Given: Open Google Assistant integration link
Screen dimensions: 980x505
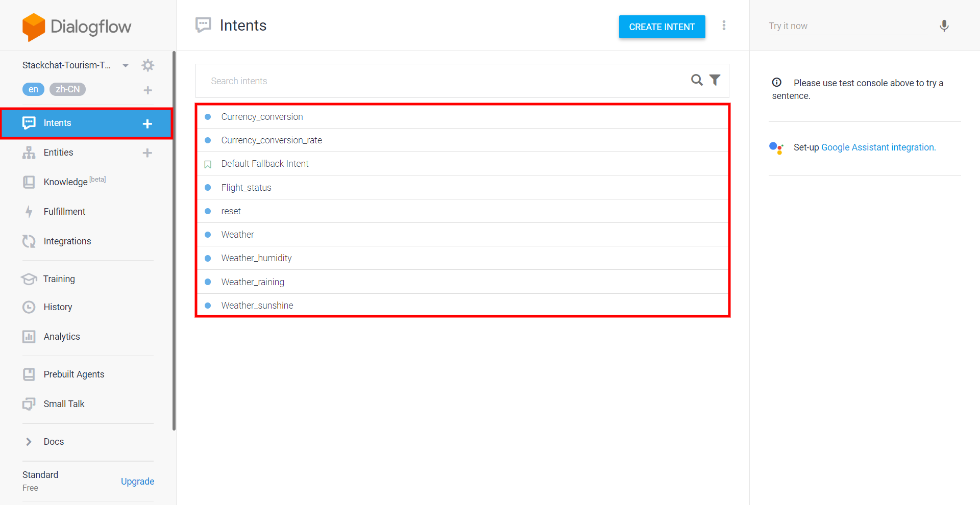Looking at the screenshot, I should [878, 147].
